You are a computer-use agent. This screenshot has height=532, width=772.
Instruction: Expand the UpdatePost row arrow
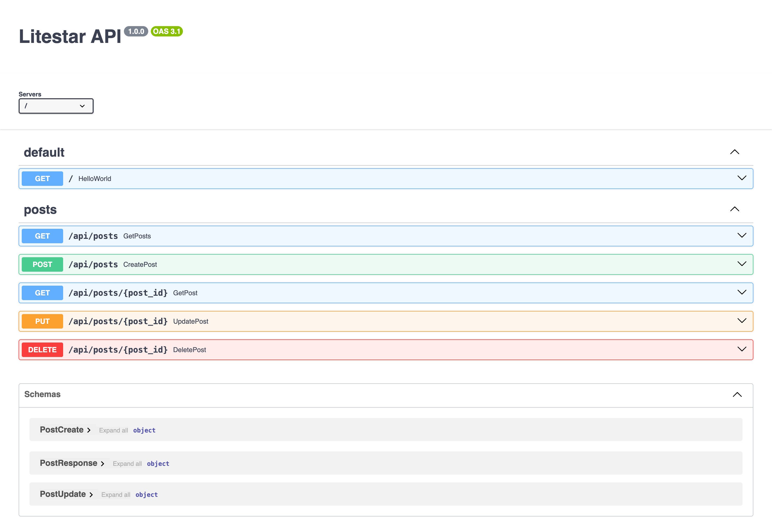pos(742,321)
